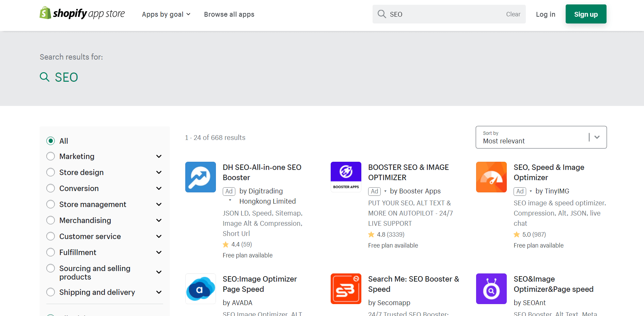
Task: Click the 5.0 star icon for TinyIMG
Action: (x=517, y=235)
